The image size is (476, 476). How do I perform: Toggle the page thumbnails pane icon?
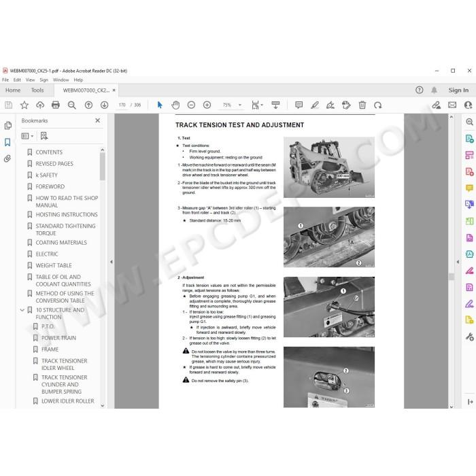[x=7, y=125]
